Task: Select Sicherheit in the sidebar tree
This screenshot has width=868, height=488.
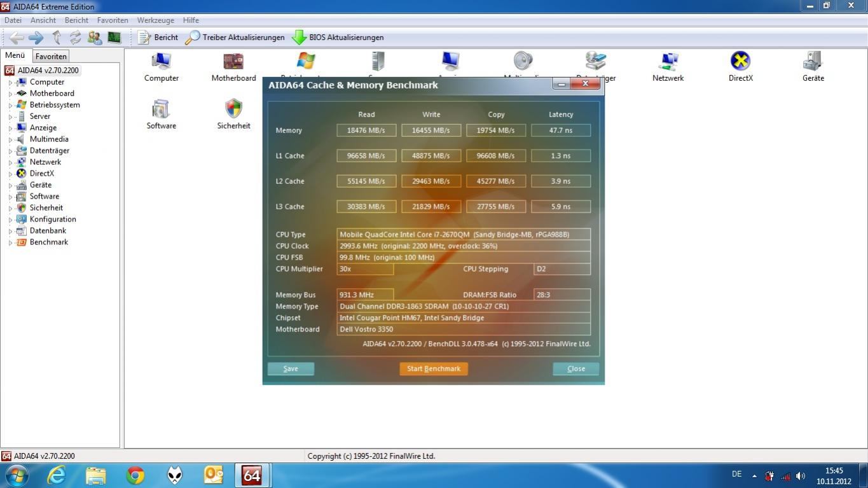Action: coord(46,208)
